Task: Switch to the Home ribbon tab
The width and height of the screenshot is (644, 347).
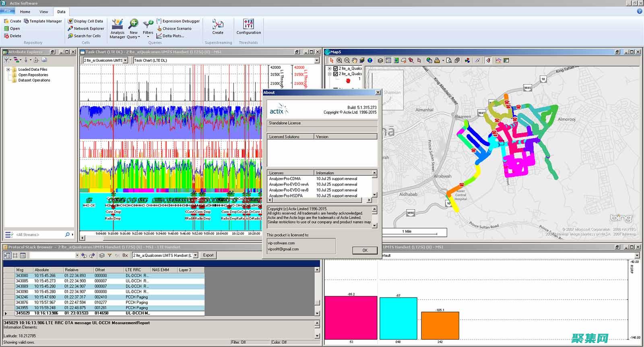Action: (25, 12)
